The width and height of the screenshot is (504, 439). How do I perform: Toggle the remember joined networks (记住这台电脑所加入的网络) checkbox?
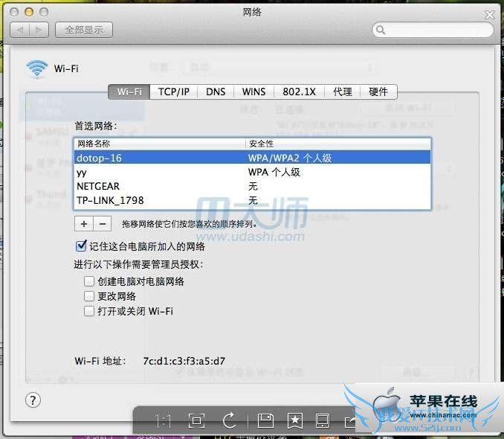[x=81, y=246]
